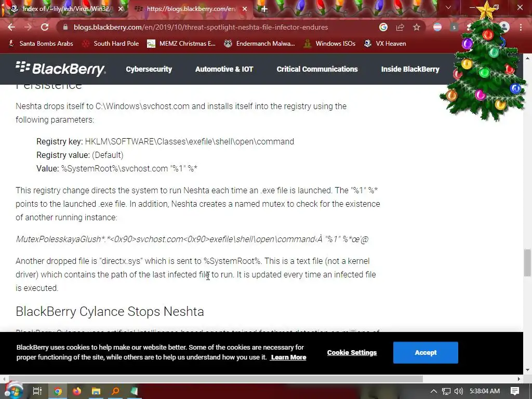Click the '%SystemRoot%\svchost.com' value text
Viewport: 532px width, 399px height.
129,169
